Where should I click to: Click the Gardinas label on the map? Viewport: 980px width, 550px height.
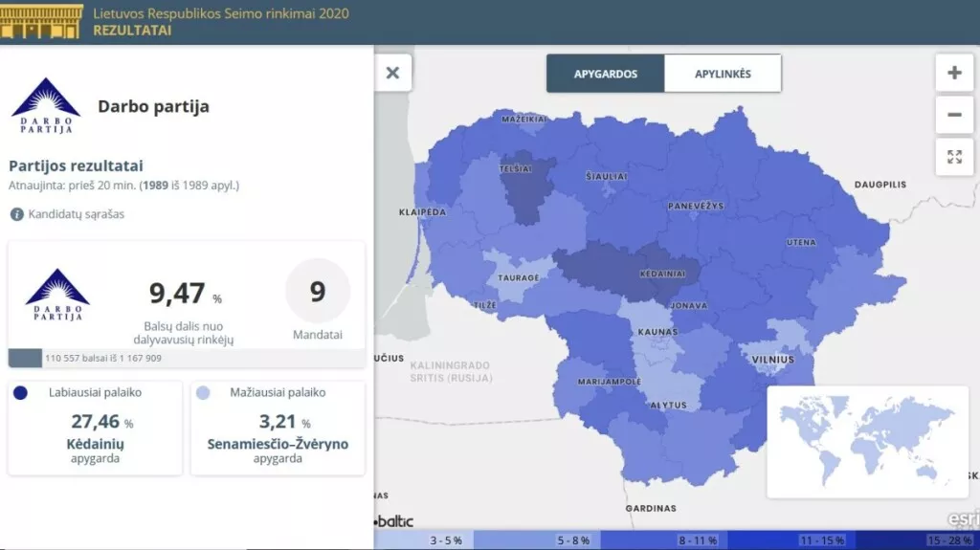point(651,508)
